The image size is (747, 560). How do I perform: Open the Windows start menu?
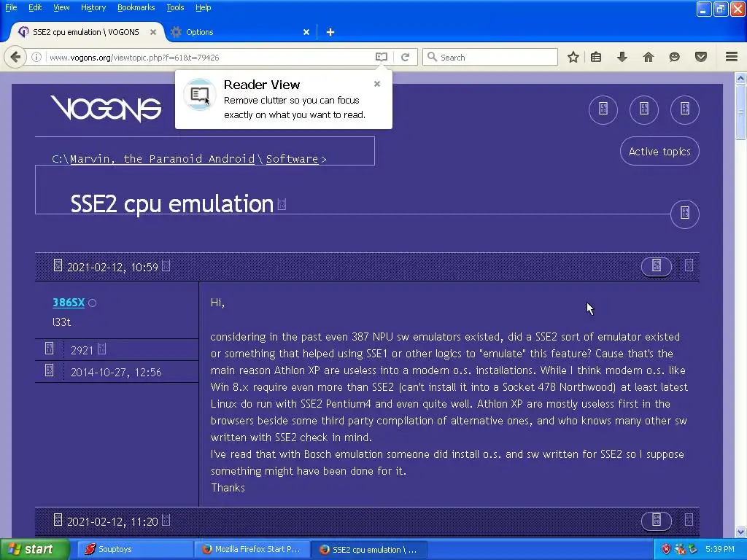pos(34,549)
